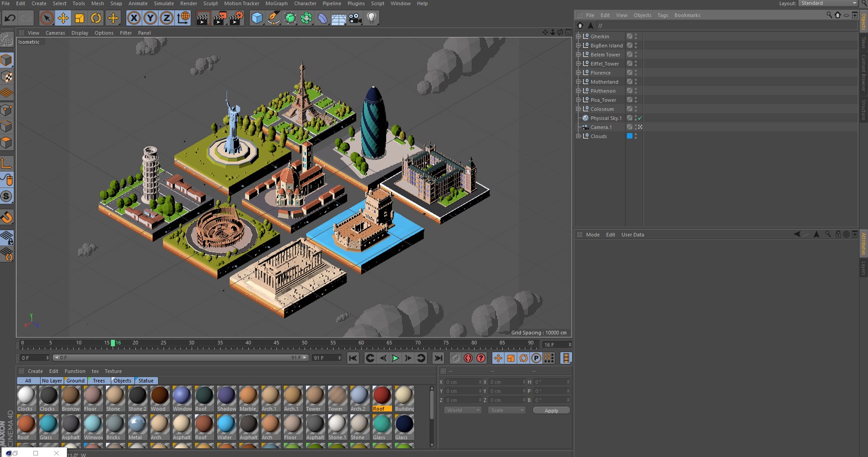Open the Layout dropdown set to Standard
Viewport: 868px width, 457px height.
click(828, 3)
